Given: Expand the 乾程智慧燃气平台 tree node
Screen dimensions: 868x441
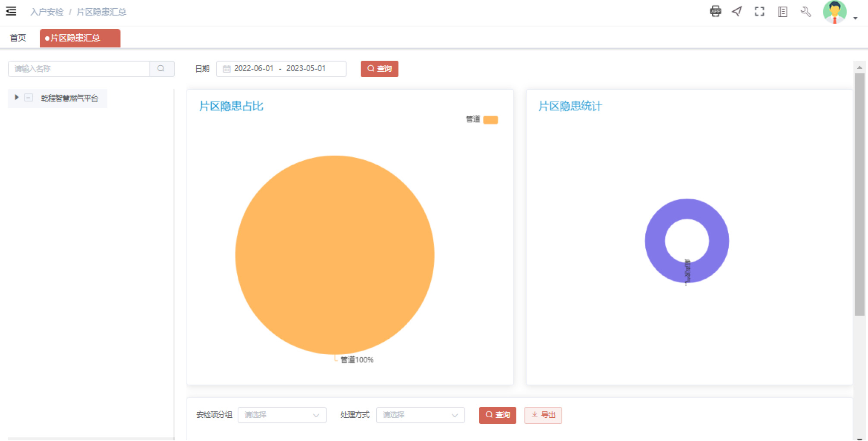Looking at the screenshot, I should (x=16, y=98).
